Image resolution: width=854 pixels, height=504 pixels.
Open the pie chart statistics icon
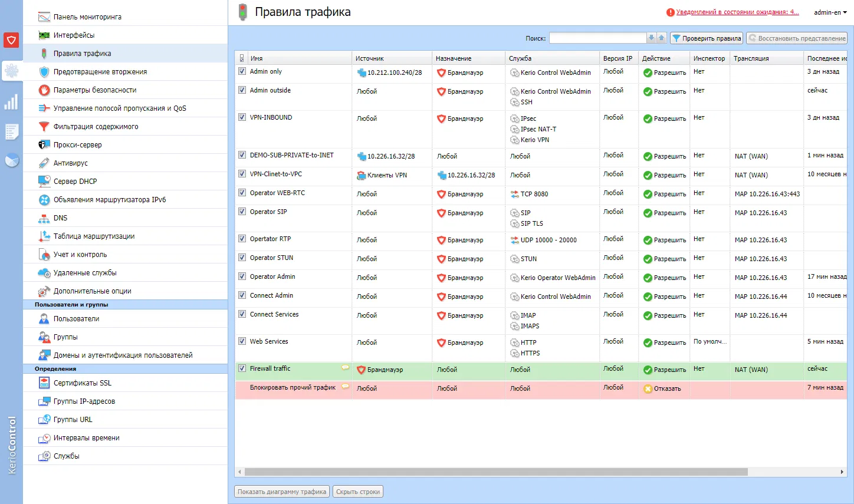(11, 160)
